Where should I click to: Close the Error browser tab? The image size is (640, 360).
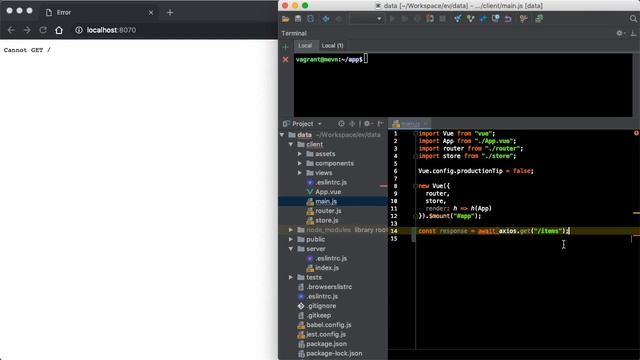pyautogui.click(x=151, y=13)
